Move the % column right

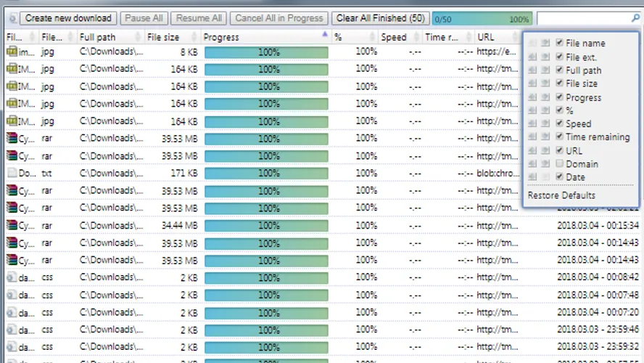[x=545, y=110]
